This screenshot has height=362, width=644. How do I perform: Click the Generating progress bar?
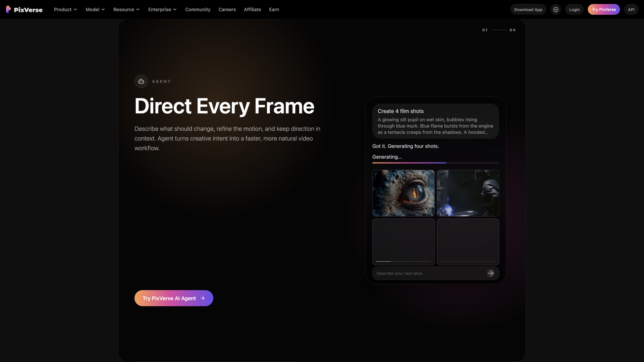(436, 163)
